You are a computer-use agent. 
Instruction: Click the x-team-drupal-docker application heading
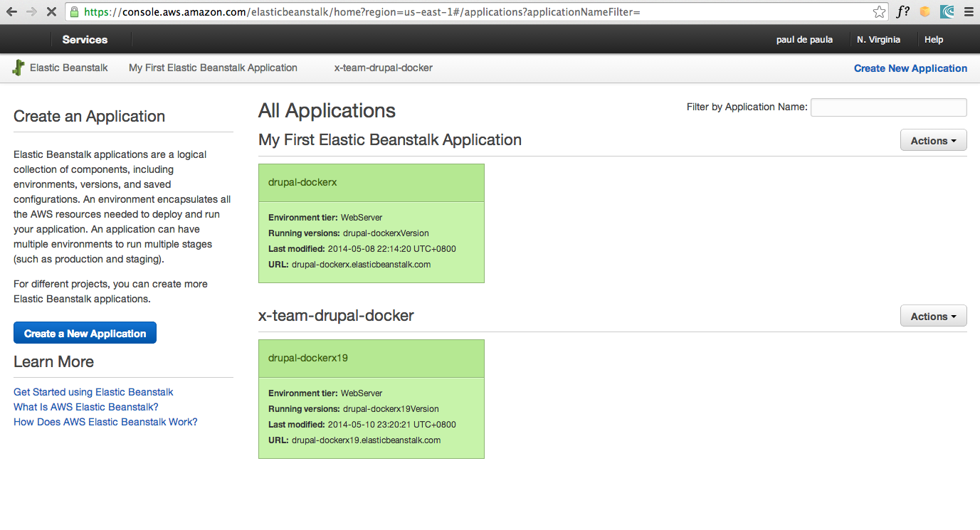pos(336,315)
